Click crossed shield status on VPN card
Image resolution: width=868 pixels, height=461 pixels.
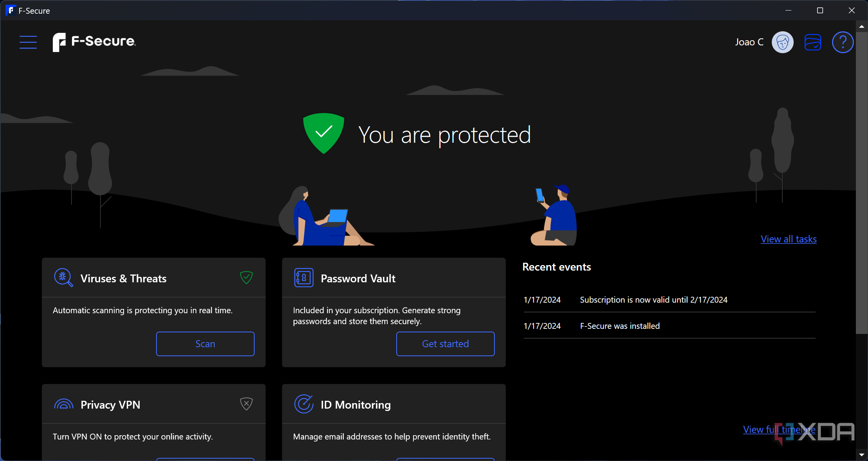(246, 404)
